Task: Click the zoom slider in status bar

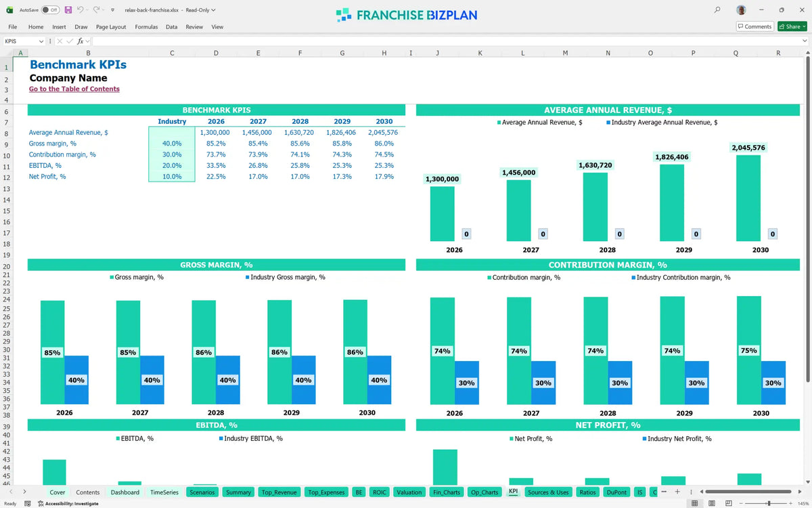Action: (x=768, y=503)
